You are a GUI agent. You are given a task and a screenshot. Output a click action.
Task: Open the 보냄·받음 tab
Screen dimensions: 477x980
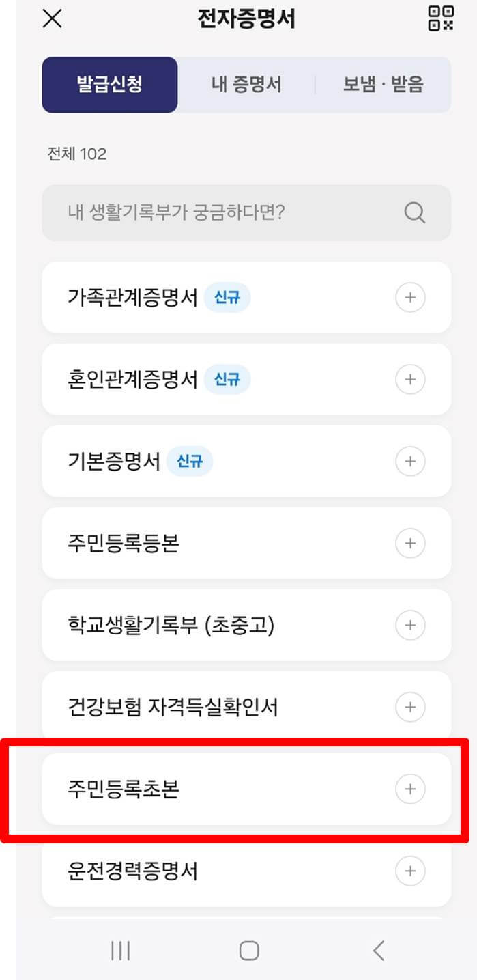tap(385, 84)
